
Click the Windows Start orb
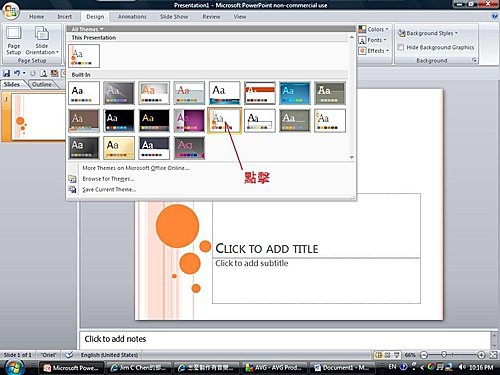pos(14,367)
